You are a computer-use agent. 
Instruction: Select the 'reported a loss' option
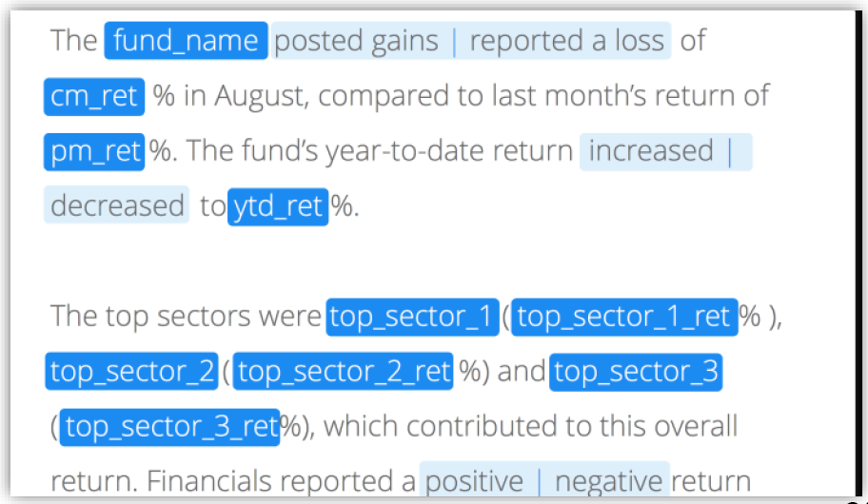pos(567,41)
